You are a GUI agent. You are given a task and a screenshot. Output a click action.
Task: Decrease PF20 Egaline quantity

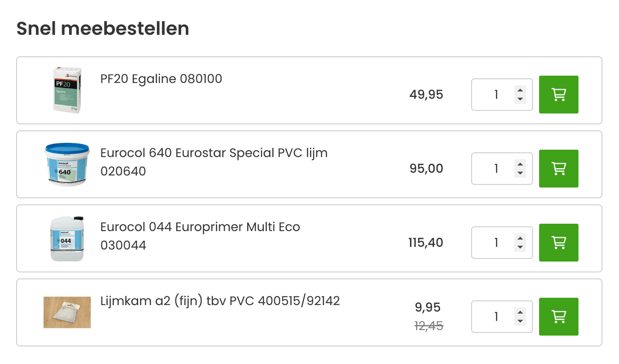(x=520, y=99)
